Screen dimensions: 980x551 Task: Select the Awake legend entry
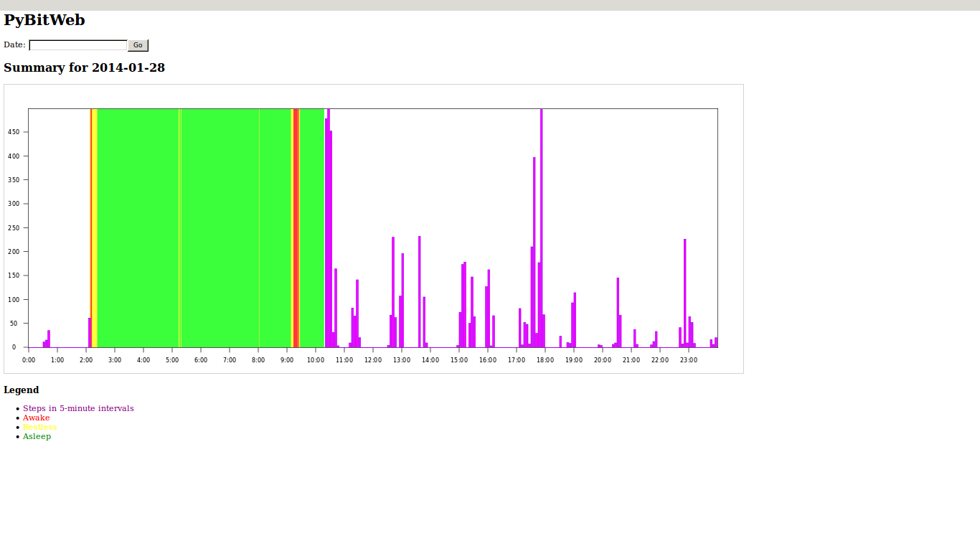click(x=37, y=418)
